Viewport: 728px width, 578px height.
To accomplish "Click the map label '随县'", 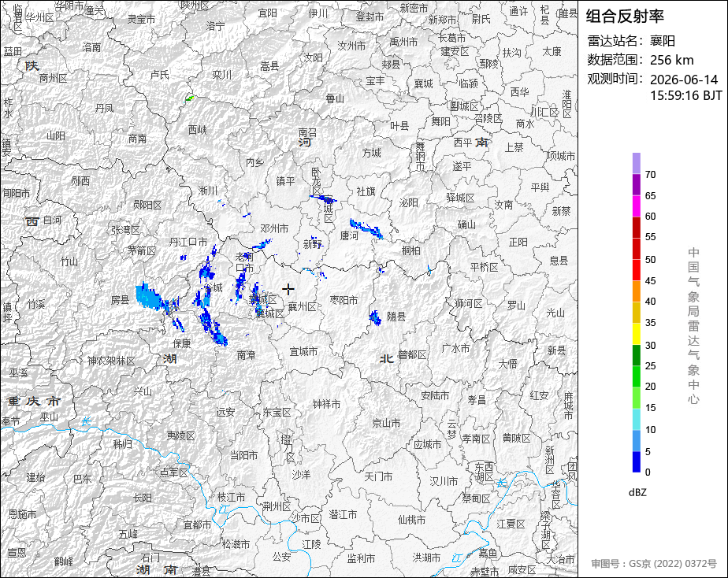I will (x=396, y=317).
